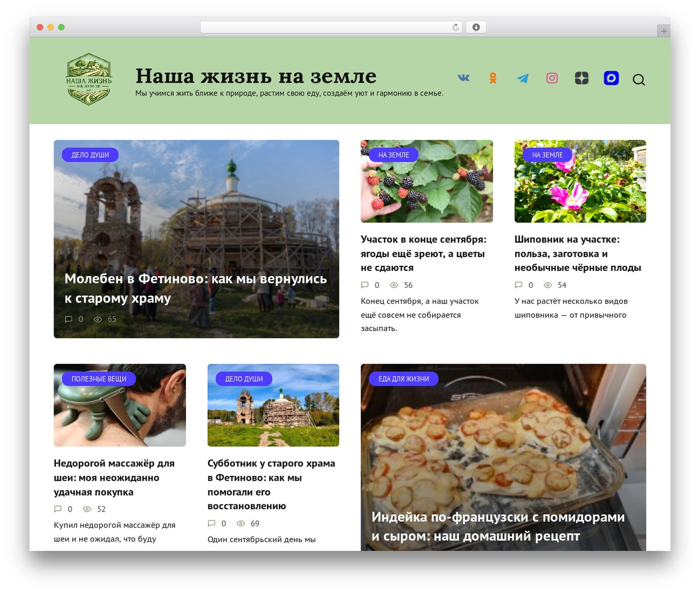Click comments icon under Недорогой массажёр article
This screenshot has height=593, width=700.
[x=58, y=509]
